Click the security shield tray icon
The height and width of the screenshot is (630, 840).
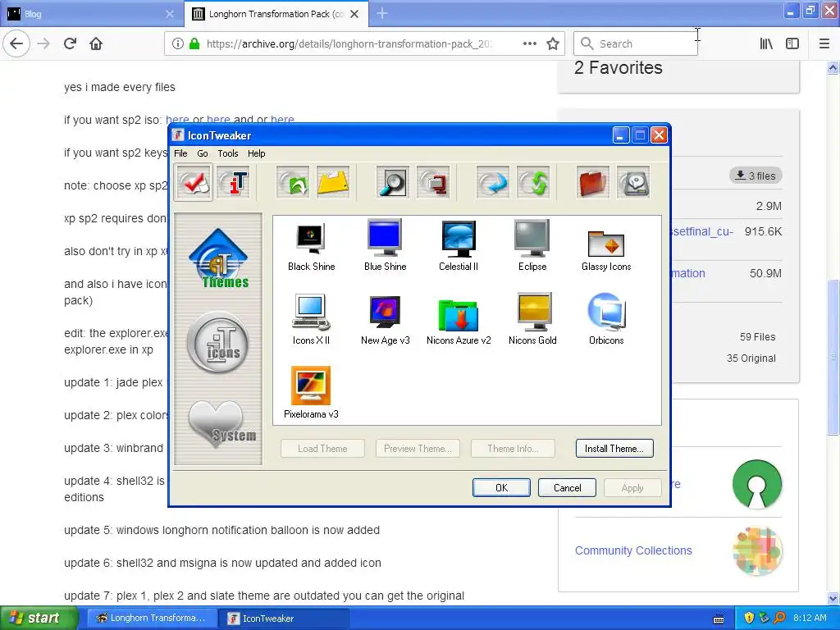(x=749, y=618)
